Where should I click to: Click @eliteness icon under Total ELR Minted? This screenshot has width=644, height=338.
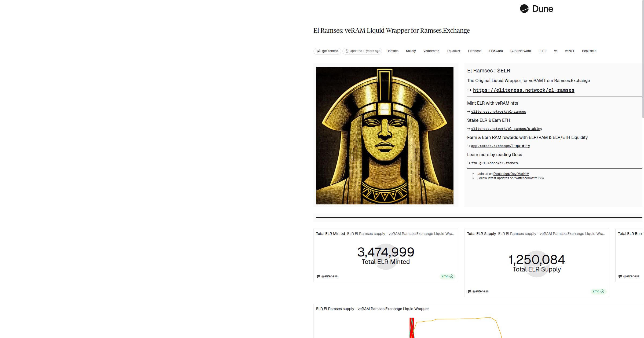(318, 276)
